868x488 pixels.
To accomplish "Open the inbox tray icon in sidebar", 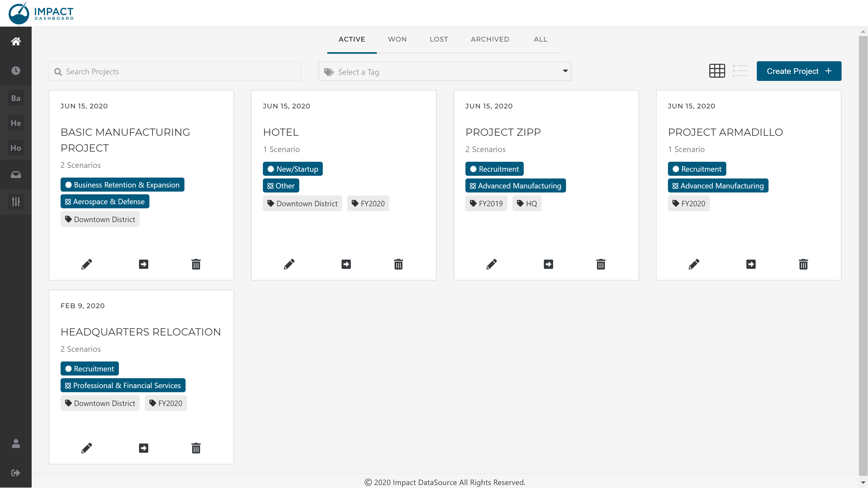I will (16, 175).
